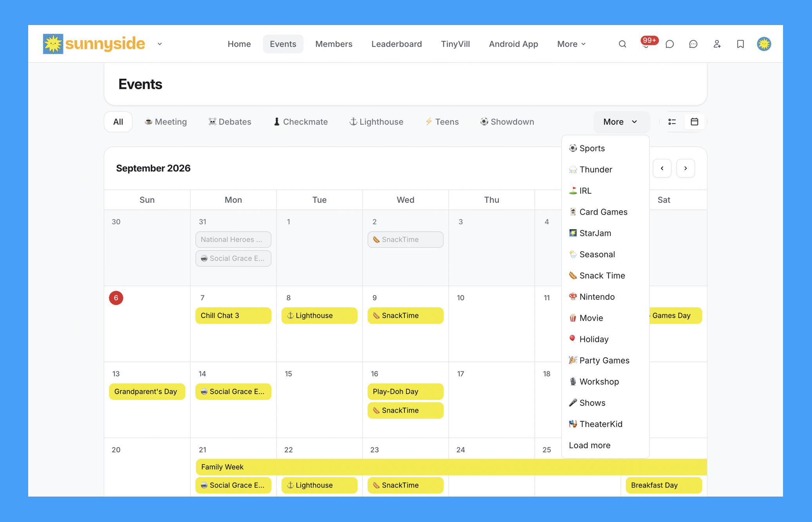The image size is (812, 522).
Task: Choose Sports from the dropdown
Action: tap(605, 148)
